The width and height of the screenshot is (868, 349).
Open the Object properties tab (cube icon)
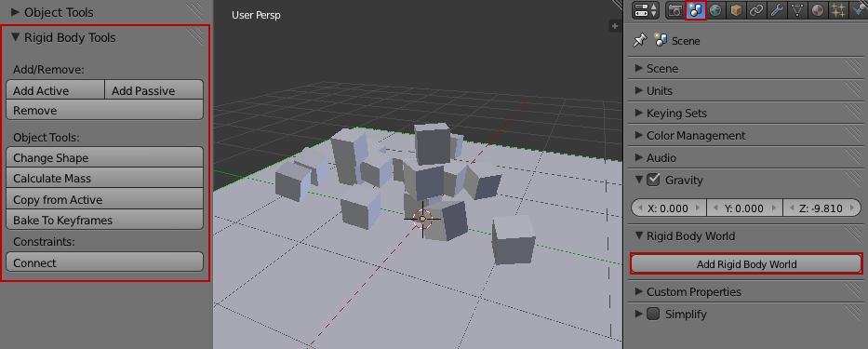[x=736, y=10]
